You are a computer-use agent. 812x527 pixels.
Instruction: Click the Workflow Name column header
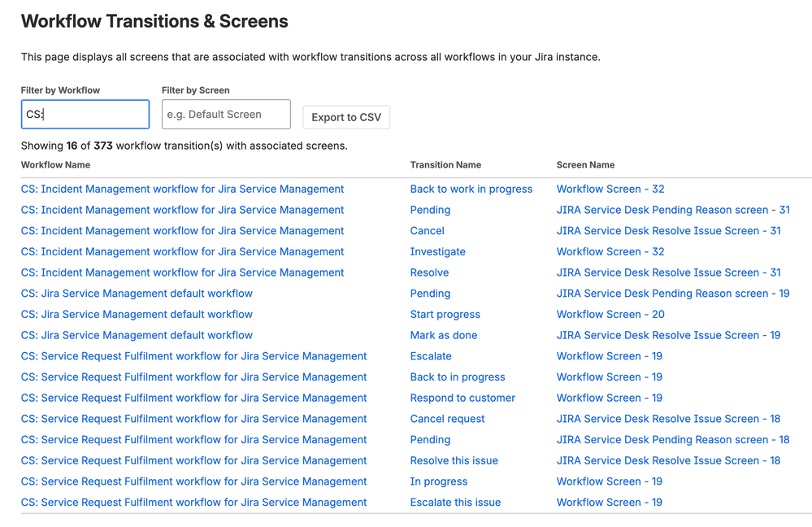point(55,165)
